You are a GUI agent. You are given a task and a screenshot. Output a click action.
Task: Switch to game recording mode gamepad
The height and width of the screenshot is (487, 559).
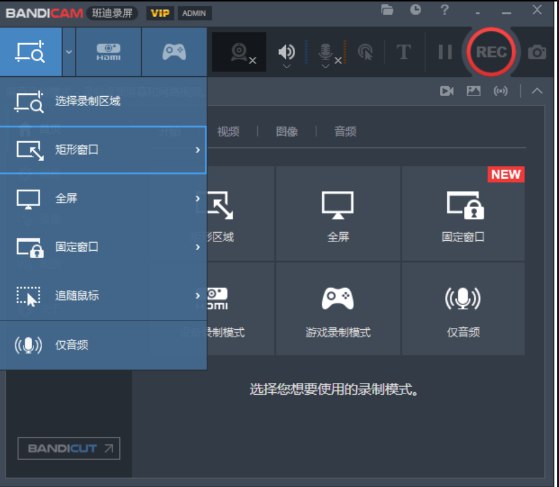coord(174,52)
